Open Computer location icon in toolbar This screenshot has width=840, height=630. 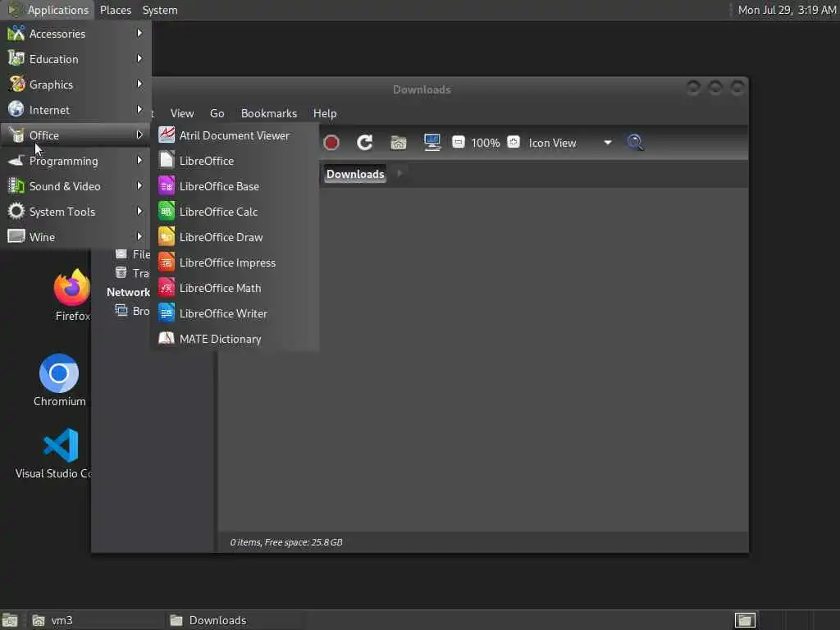pos(431,143)
